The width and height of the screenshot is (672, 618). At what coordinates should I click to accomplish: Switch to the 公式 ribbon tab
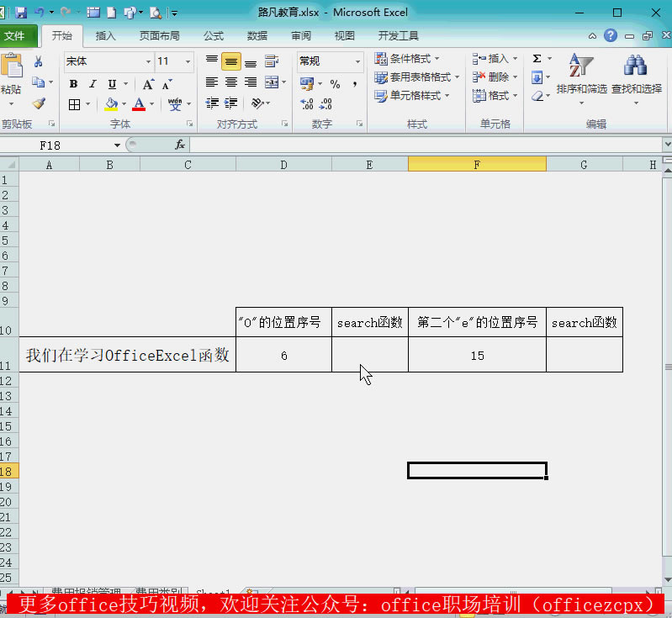pyautogui.click(x=213, y=36)
